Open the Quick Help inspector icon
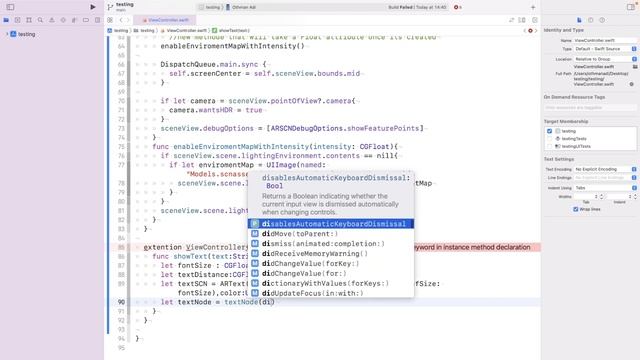The image size is (640, 360). 602,20
